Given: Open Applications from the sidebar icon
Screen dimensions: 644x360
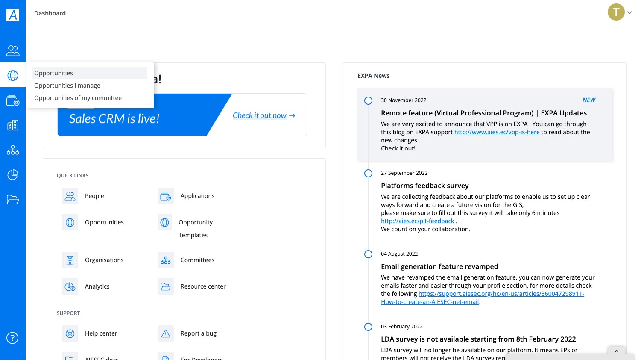Looking at the screenshot, I should tap(13, 100).
